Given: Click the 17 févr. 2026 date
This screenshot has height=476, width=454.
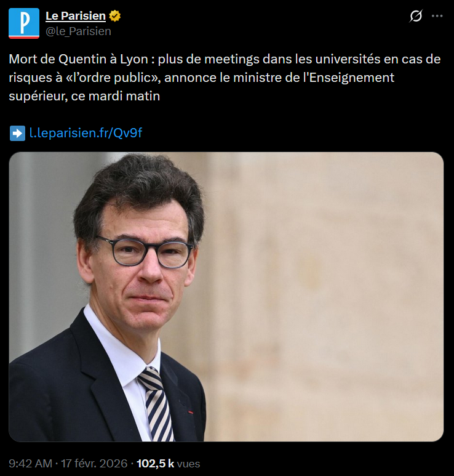Looking at the screenshot, I should 94,464.
